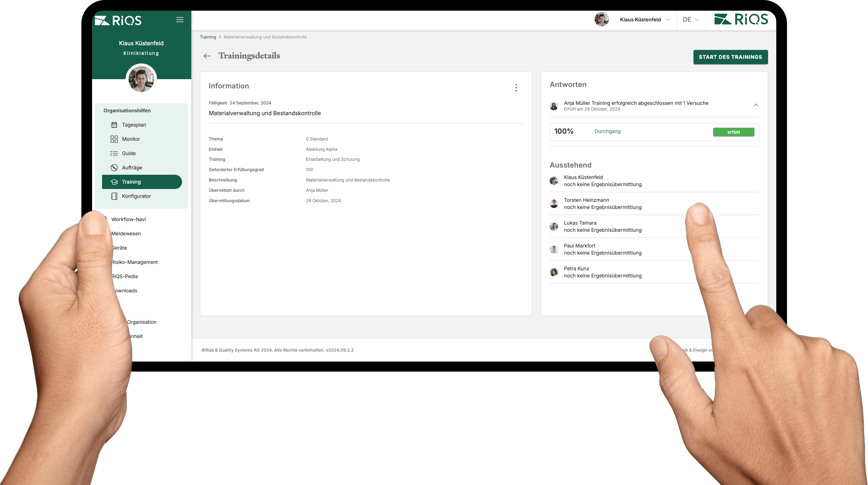Click the Training breadcrumb link
Image resolution: width=868 pixels, height=485 pixels.
208,37
